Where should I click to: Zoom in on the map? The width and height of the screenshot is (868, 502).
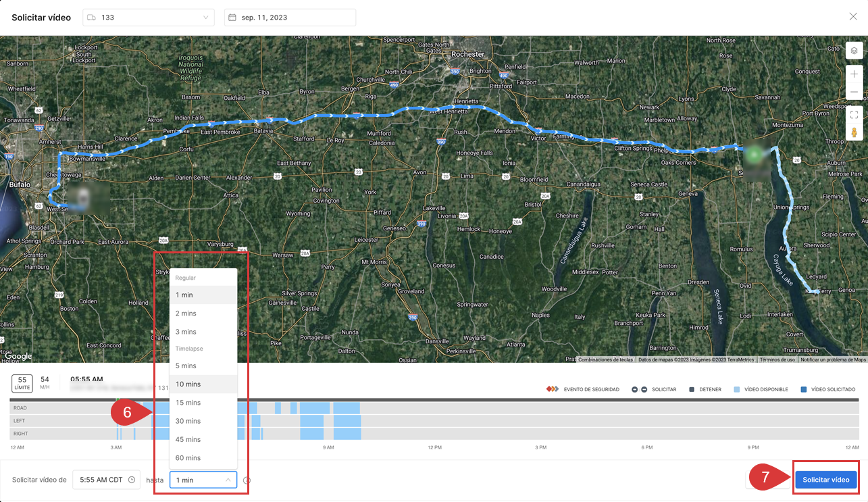click(x=854, y=74)
